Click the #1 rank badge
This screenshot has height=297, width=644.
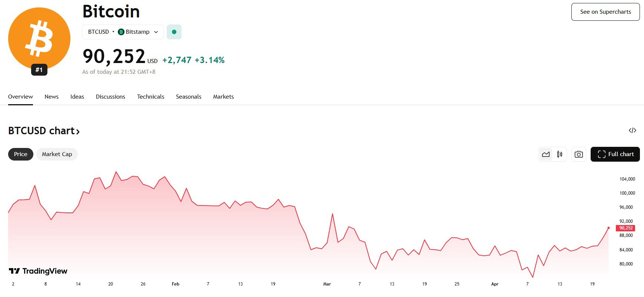click(39, 70)
